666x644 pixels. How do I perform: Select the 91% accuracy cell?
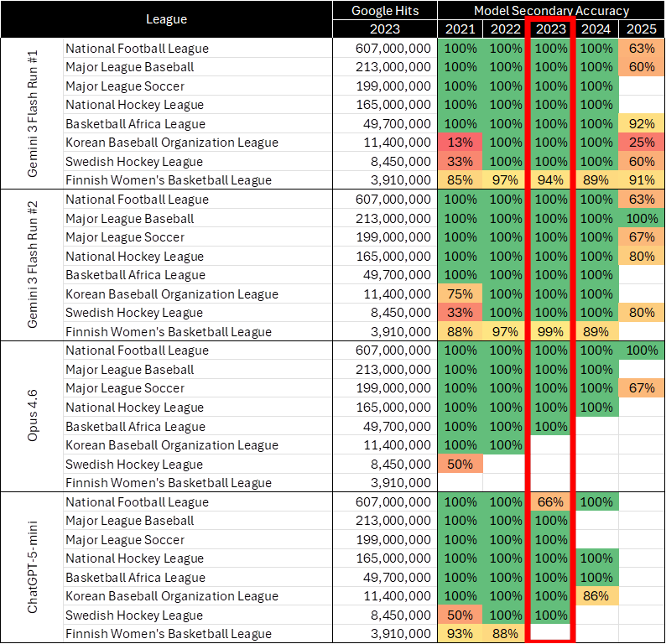pyautogui.click(x=642, y=180)
